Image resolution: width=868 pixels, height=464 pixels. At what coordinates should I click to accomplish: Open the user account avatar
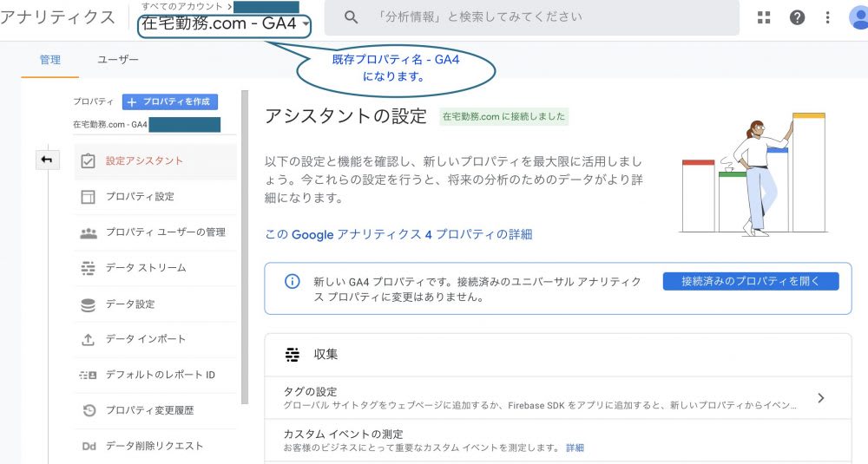coord(858,17)
